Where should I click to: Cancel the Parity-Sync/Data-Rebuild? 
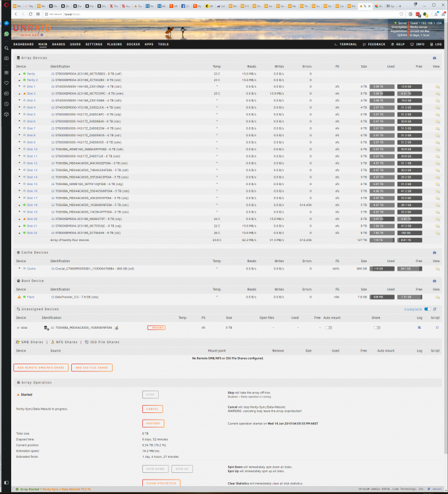pos(152,409)
